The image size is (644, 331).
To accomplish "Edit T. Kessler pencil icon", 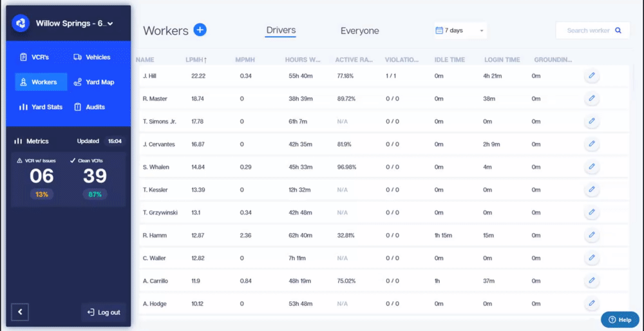I will (x=592, y=190).
